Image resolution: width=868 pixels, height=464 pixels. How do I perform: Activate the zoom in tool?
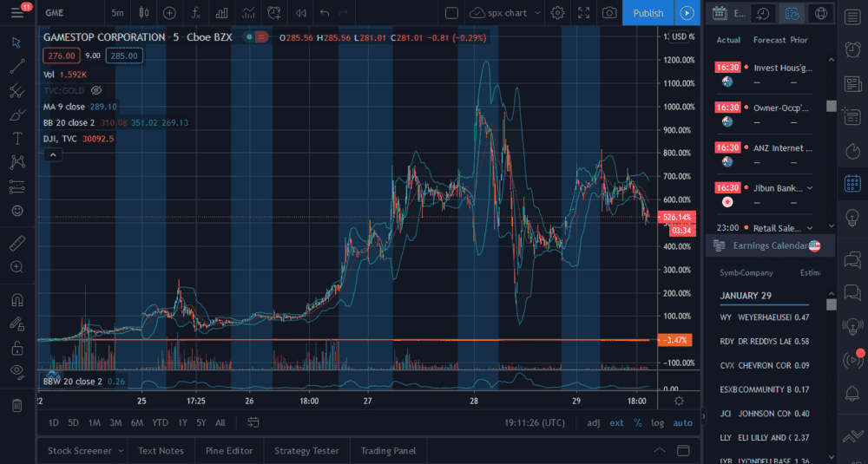(x=17, y=267)
